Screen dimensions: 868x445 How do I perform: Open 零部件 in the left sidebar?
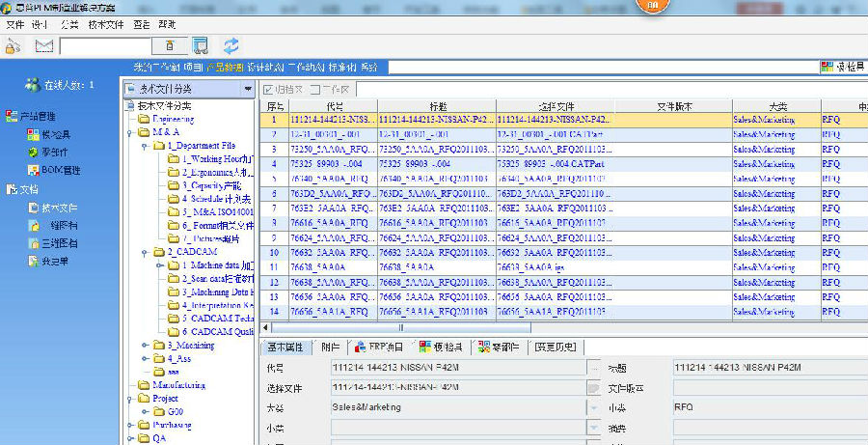point(54,152)
